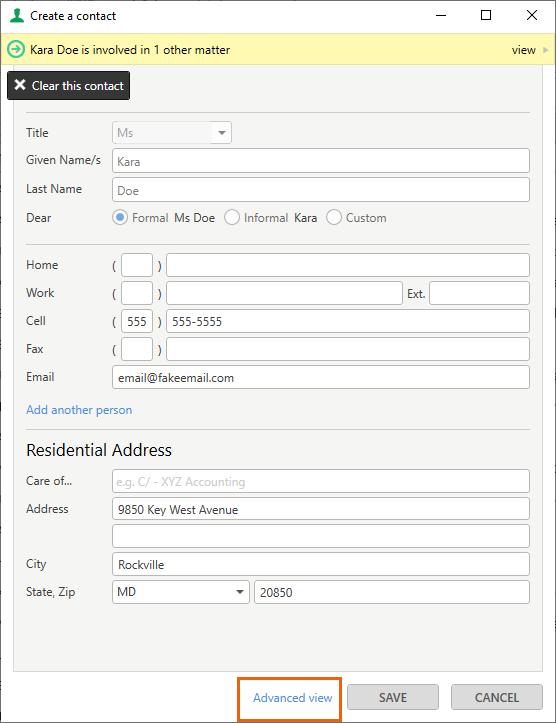Minimize the Create a contact window
Viewport: 556px width, 723px height.
[x=441, y=15]
